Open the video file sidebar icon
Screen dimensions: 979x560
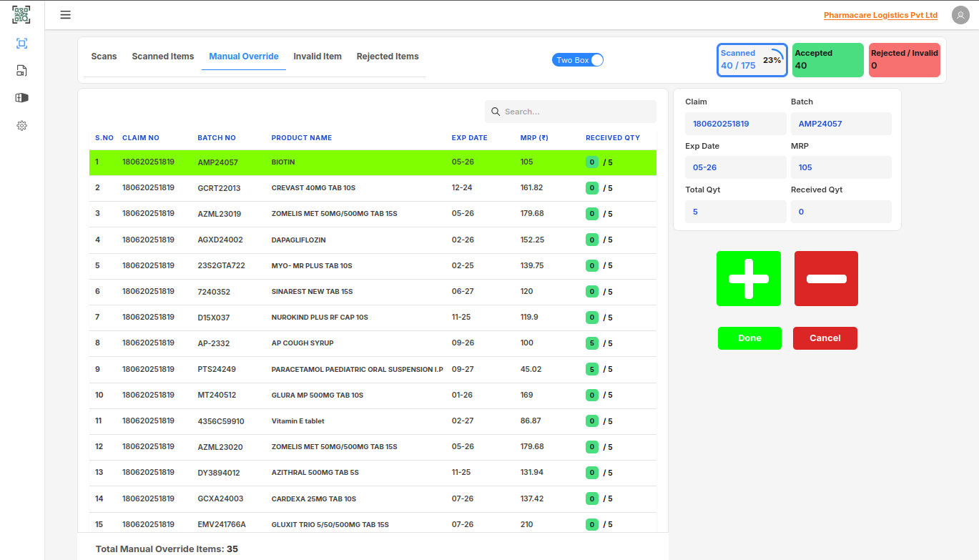[21, 70]
